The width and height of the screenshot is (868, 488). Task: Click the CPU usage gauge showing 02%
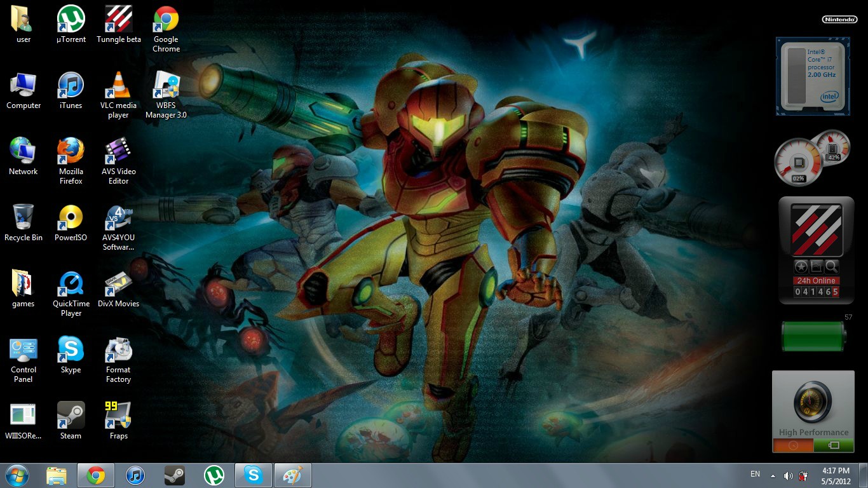click(798, 163)
